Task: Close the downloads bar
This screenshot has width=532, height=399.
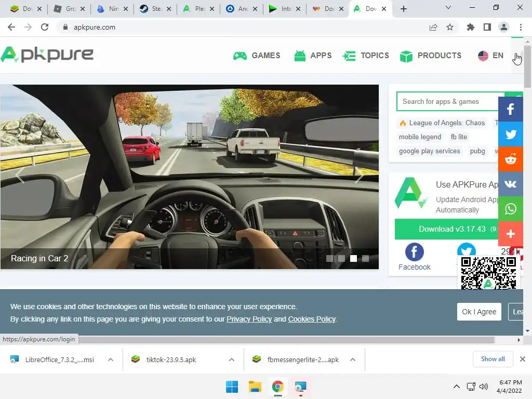Action: click(x=523, y=359)
